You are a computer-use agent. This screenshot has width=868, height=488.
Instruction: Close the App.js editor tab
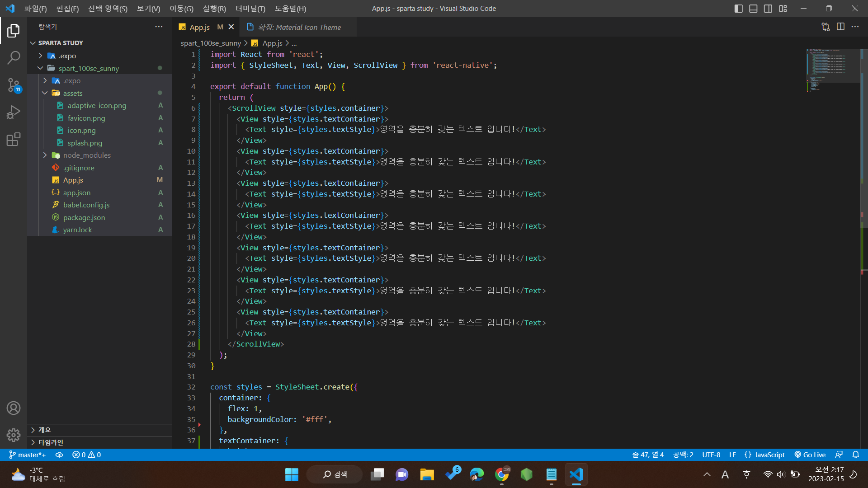(231, 27)
